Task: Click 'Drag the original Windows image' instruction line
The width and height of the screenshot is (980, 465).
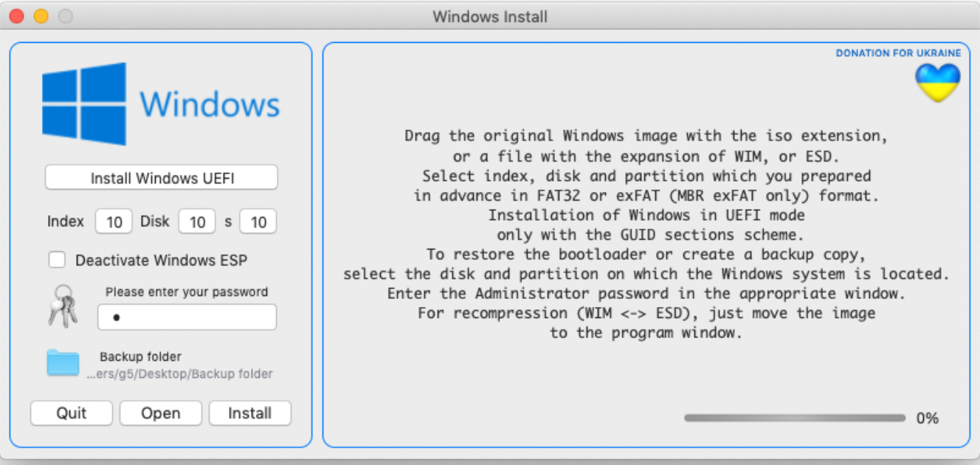Action: [646, 136]
